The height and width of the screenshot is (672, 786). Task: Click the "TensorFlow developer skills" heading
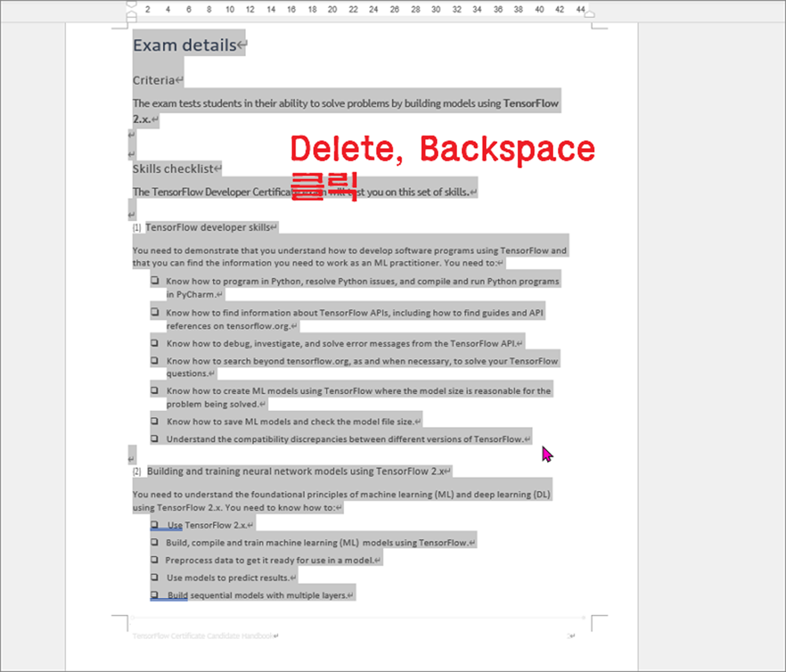pyautogui.click(x=208, y=228)
